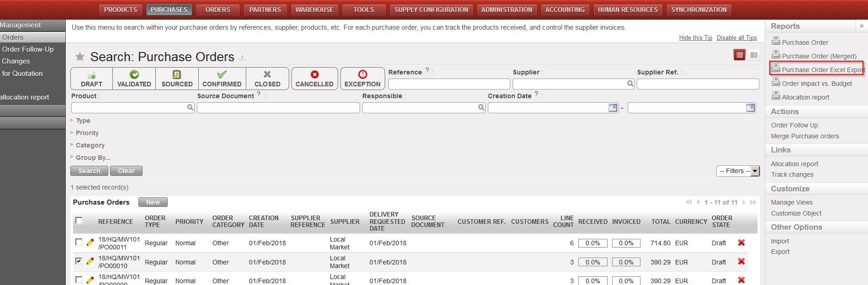Switch to the red list view icon
868x285 pixels.
coord(739,55)
